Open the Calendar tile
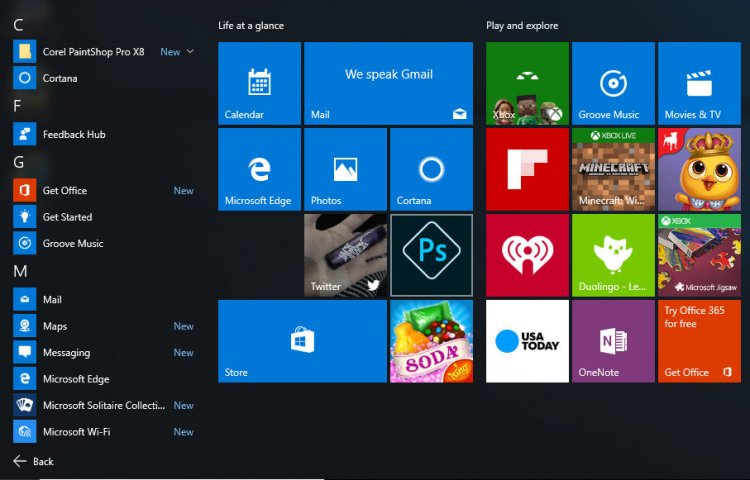Screen dimensions: 750x480 pyautogui.click(x=259, y=83)
